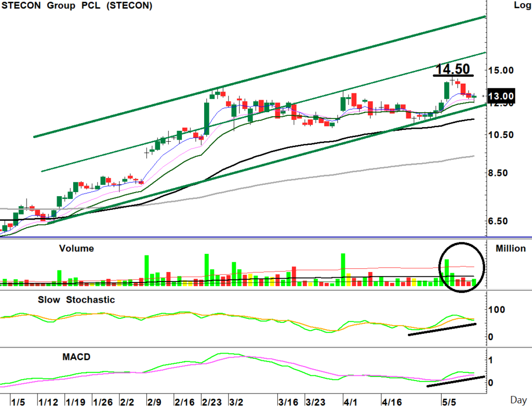Viewport: 532px width, 406px height.
Task: Select the 1/5 date marker
Action: point(18,402)
